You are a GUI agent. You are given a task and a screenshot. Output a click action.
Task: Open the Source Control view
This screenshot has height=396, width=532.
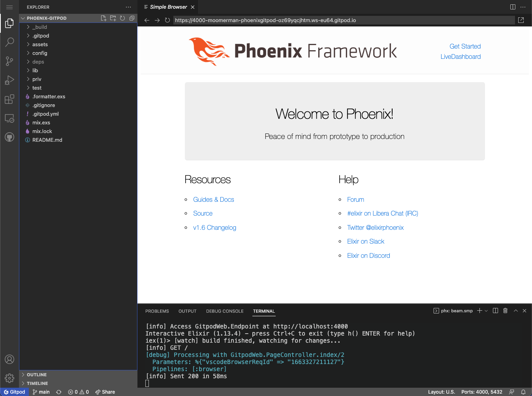coord(9,61)
